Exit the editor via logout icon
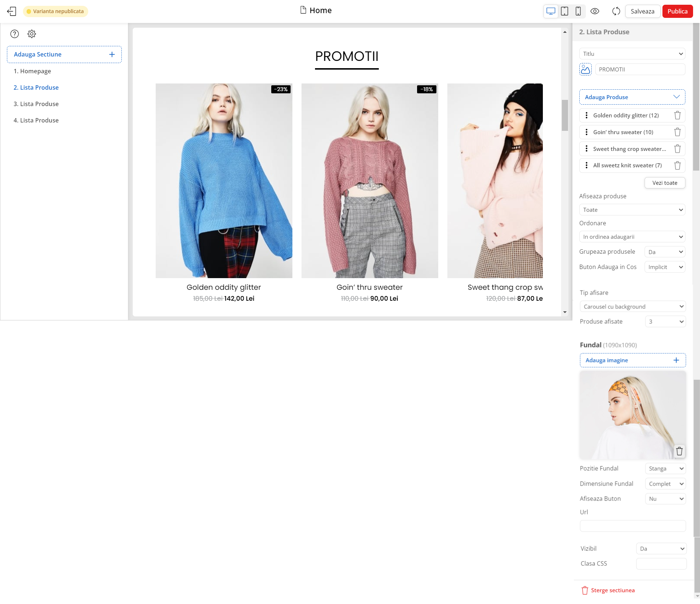This screenshot has height=604, width=700. click(12, 11)
